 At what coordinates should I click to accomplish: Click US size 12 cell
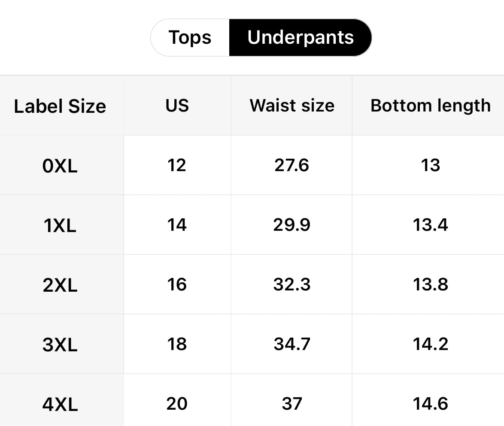[177, 165]
